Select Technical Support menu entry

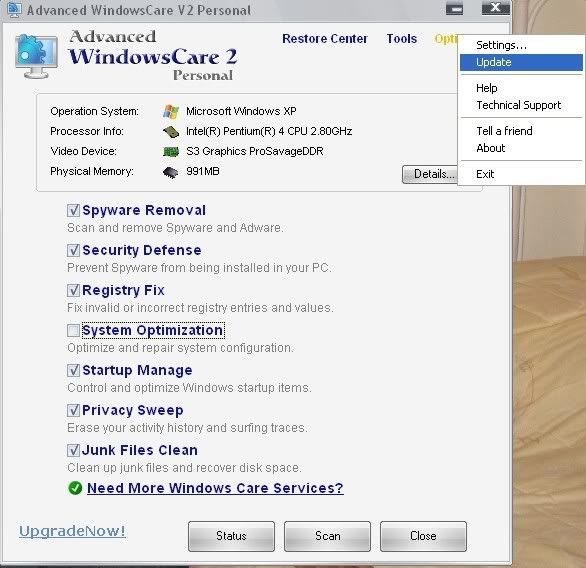click(x=521, y=105)
